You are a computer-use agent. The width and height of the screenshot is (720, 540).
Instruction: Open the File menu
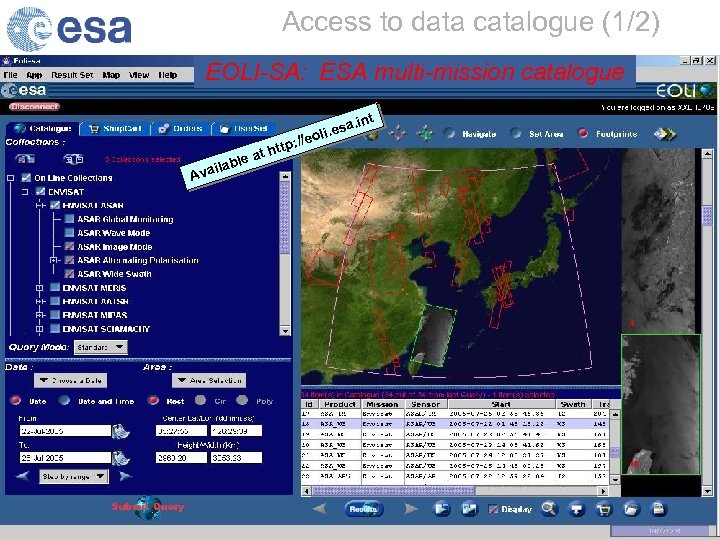pyautogui.click(x=10, y=75)
